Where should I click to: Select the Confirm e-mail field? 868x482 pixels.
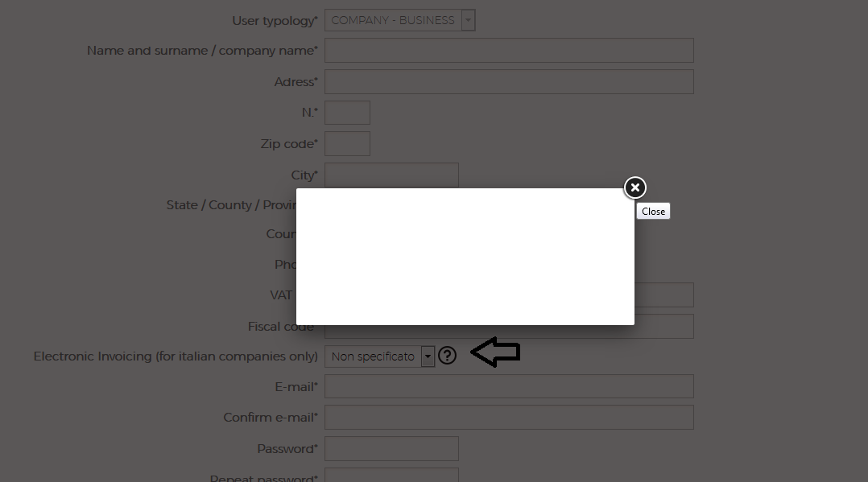(509, 418)
